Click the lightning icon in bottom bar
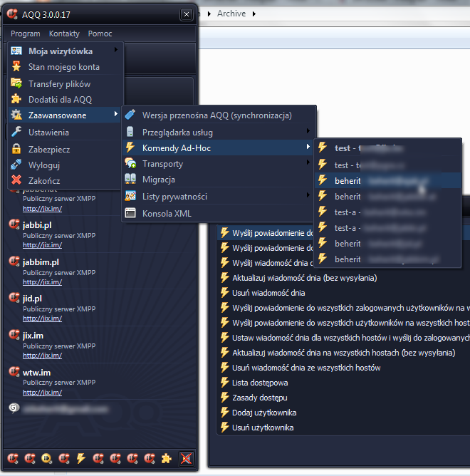The height and width of the screenshot is (476, 470). pos(80,458)
